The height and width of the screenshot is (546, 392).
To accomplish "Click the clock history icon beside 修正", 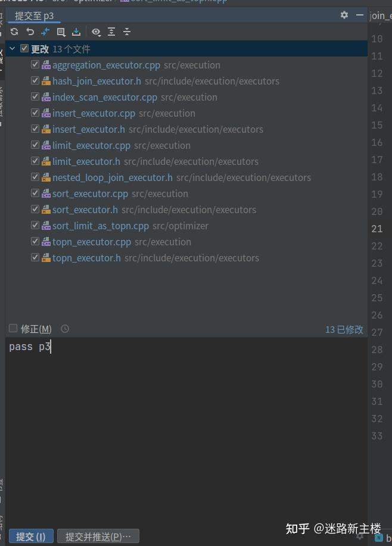I will pos(64,328).
